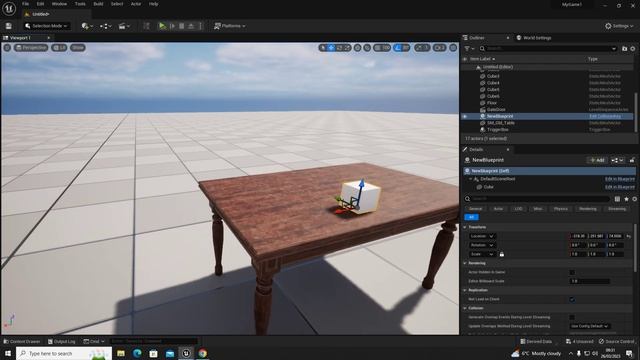Click the green Play button

coord(162,26)
